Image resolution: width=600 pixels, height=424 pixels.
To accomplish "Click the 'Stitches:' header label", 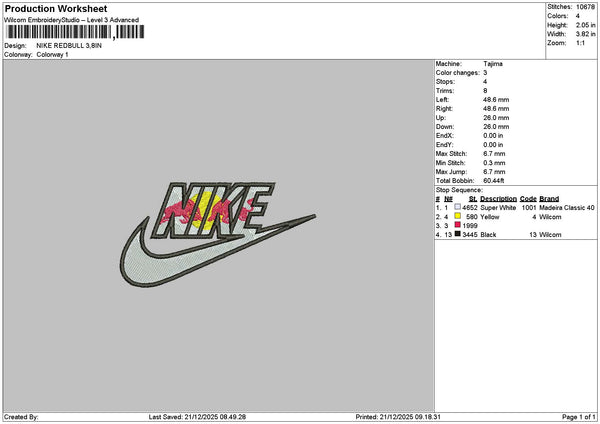I will pos(559,7).
